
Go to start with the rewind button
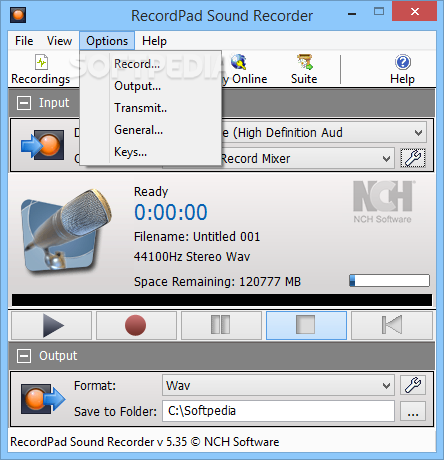coord(392,325)
